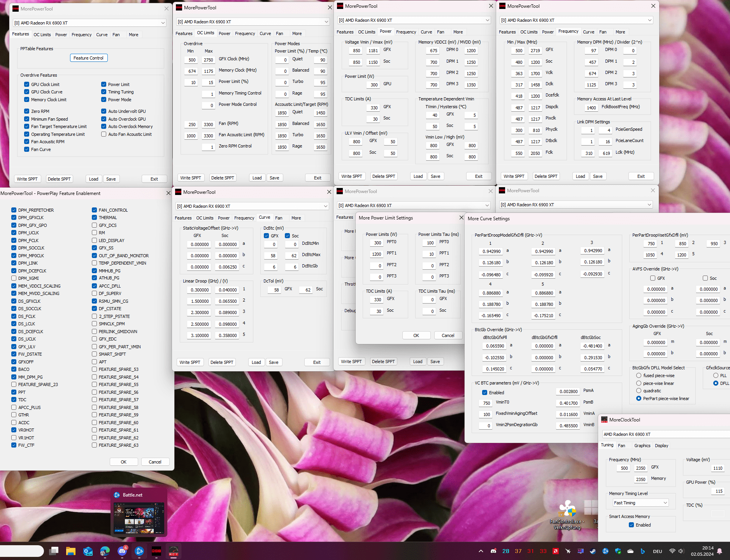Show hidden system tray icons
This screenshot has width=730, height=560.
click(x=481, y=551)
